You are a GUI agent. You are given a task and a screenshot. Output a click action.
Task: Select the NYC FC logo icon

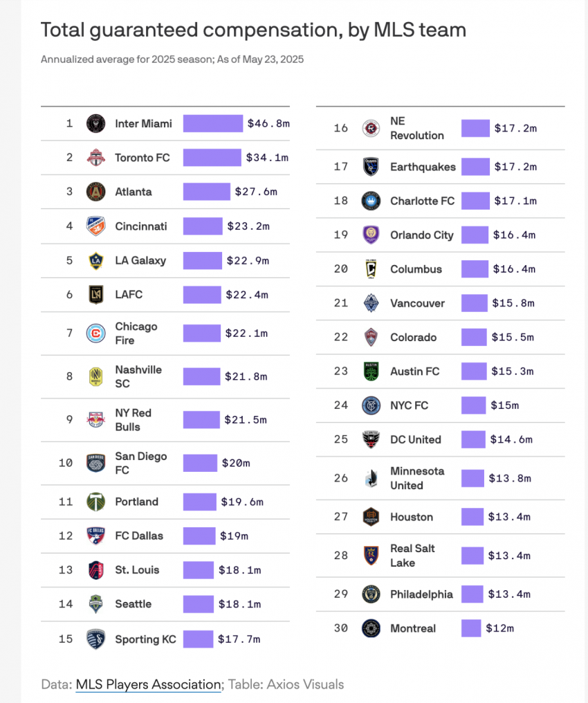[371, 405]
